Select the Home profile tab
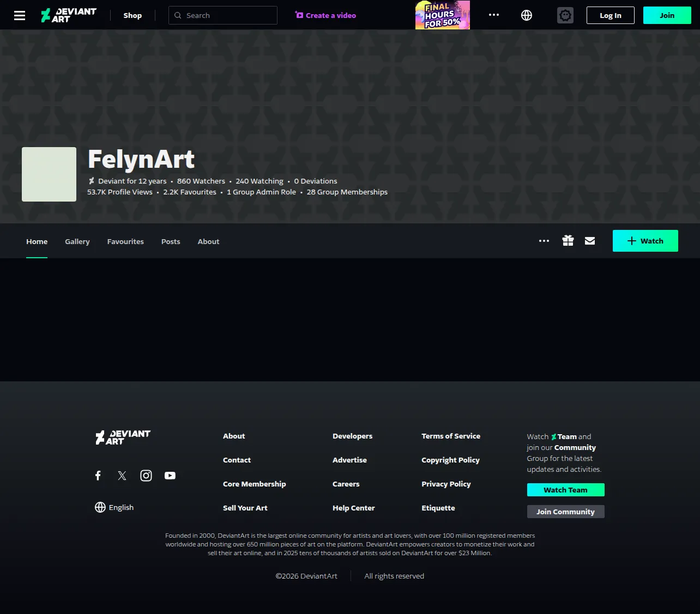This screenshot has width=700, height=614. coord(37,241)
